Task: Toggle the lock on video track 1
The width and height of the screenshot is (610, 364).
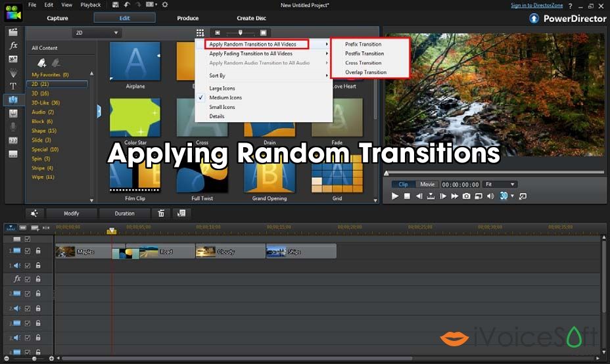Action: pos(38,251)
